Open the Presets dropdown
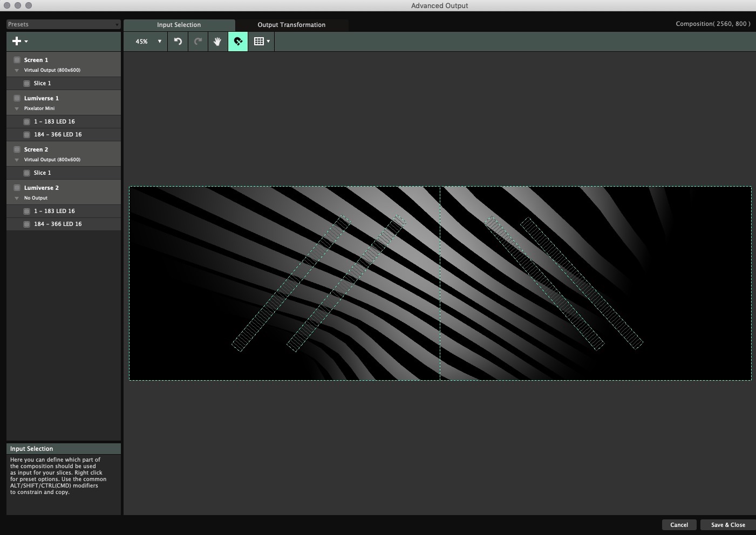The height and width of the screenshot is (535, 756). [63, 24]
